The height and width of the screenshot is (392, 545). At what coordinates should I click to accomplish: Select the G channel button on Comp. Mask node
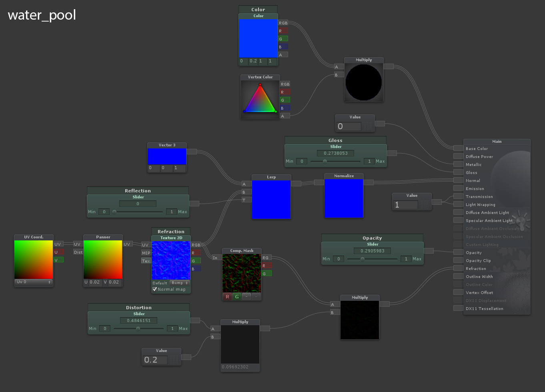(236, 297)
